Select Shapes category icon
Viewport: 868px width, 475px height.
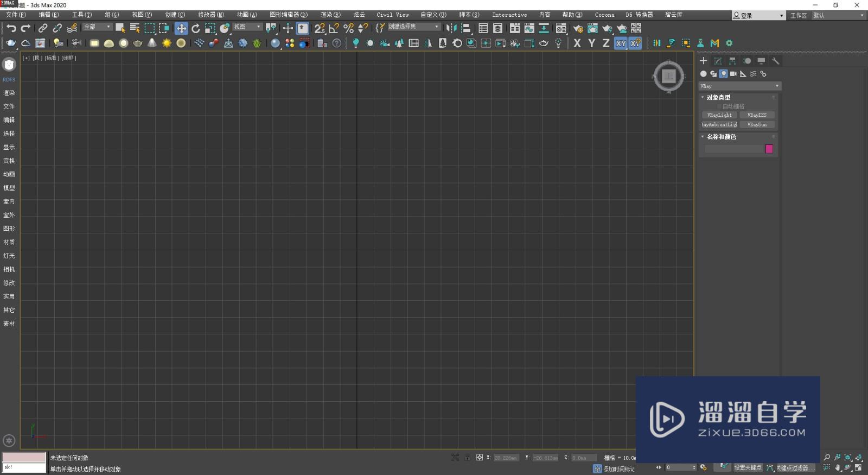click(713, 74)
